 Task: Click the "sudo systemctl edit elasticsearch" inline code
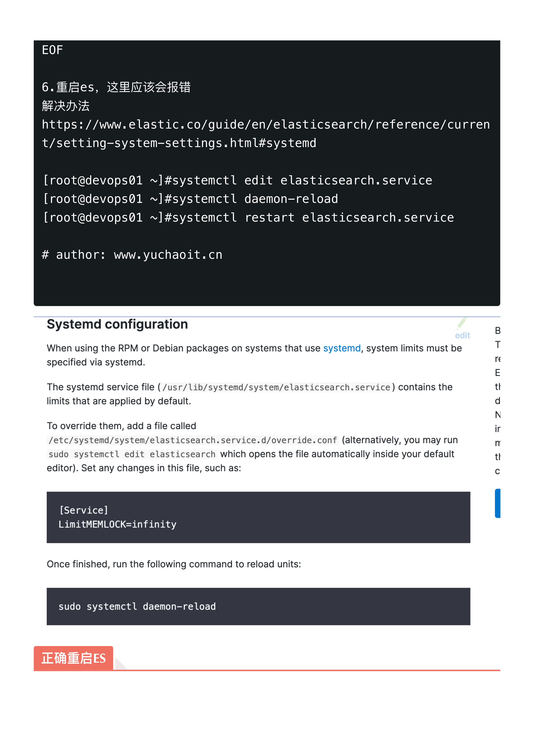(132, 454)
